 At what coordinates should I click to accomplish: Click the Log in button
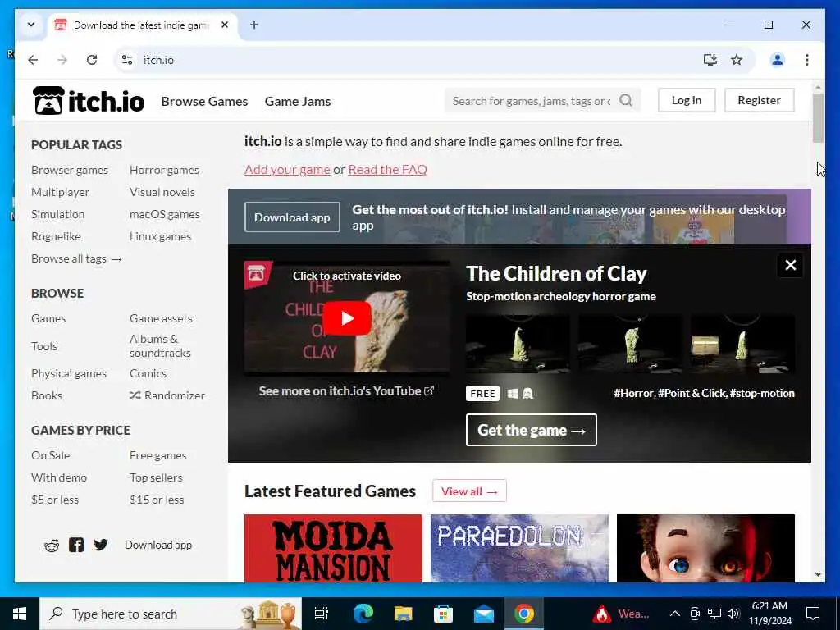687,100
